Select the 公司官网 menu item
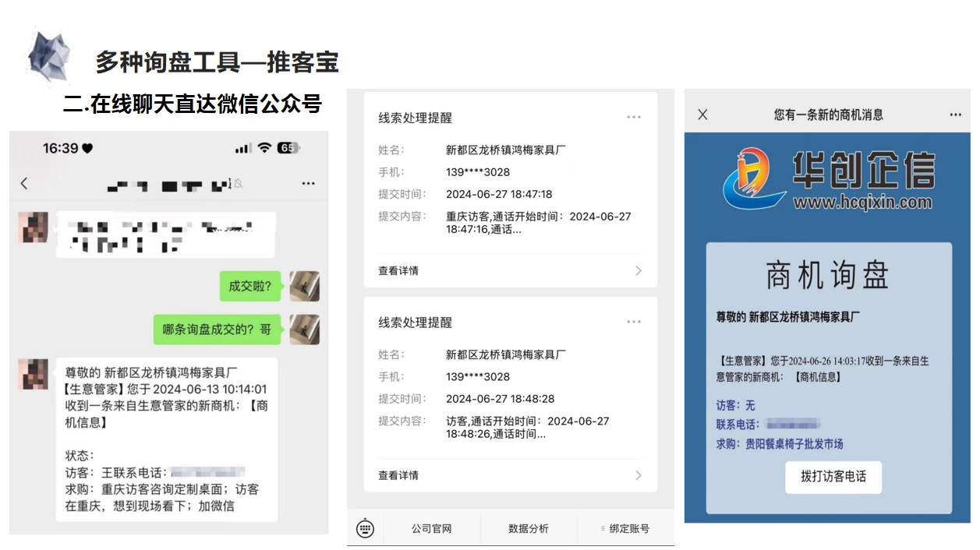This screenshot has width=980, height=550. pyautogui.click(x=431, y=528)
